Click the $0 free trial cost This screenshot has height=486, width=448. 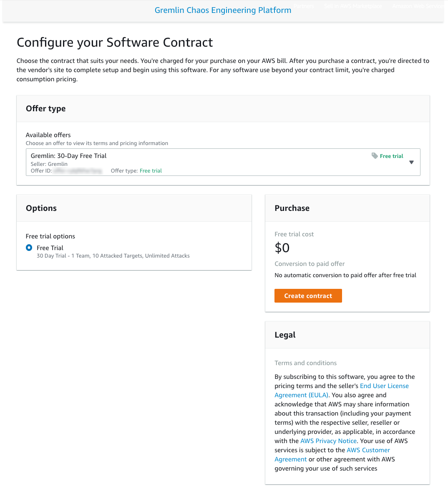(x=282, y=248)
